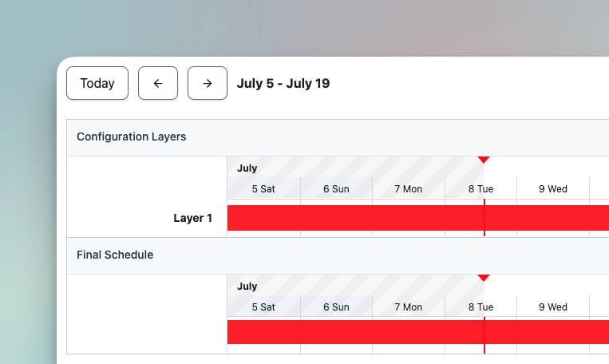Click the Today button
The width and height of the screenshot is (609, 364).
tap(97, 83)
